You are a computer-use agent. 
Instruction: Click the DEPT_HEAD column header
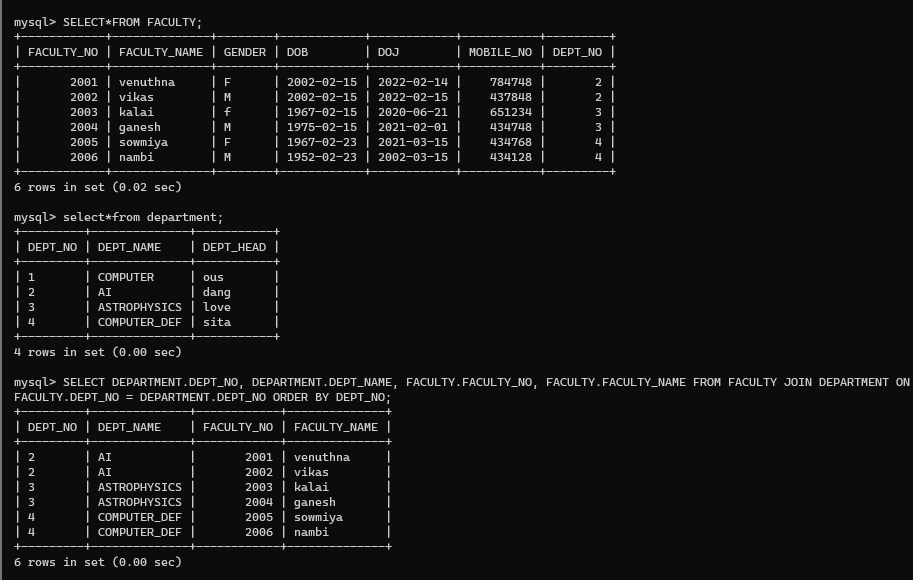pyautogui.click(x=234, y=247)
